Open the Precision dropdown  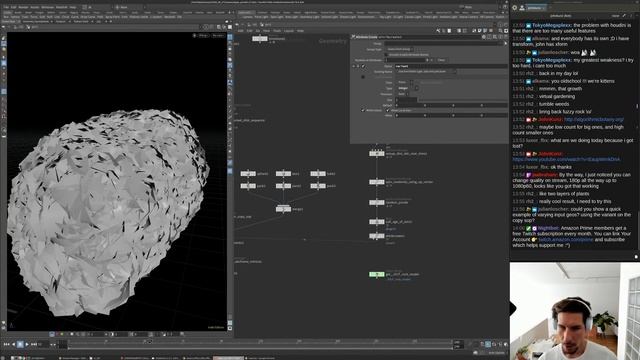[x=402, y=94]
